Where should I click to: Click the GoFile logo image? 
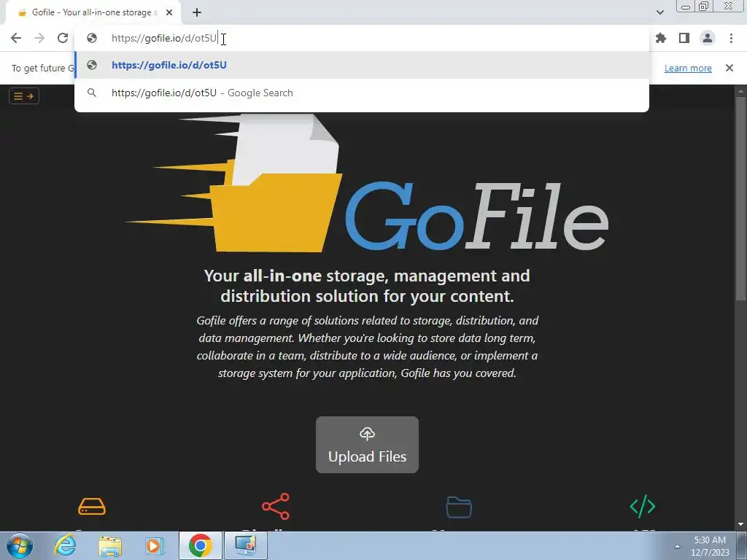(367, 183)
